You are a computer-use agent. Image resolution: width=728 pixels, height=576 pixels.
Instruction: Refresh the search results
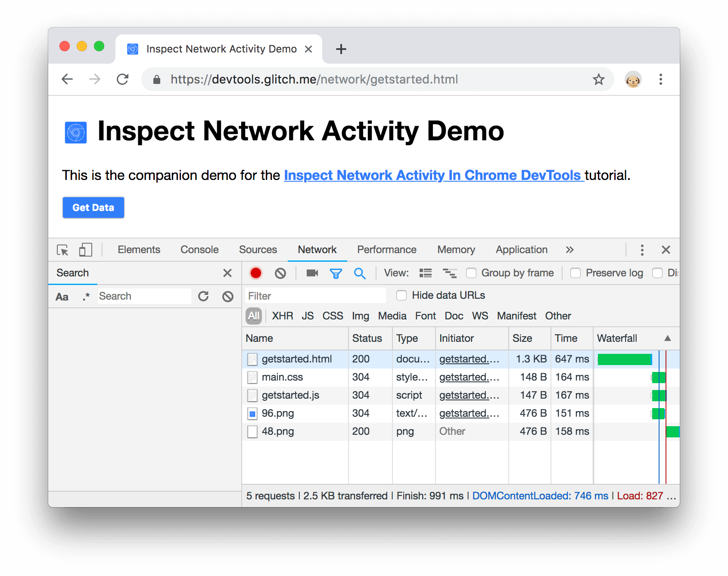[x=203, y=296]
